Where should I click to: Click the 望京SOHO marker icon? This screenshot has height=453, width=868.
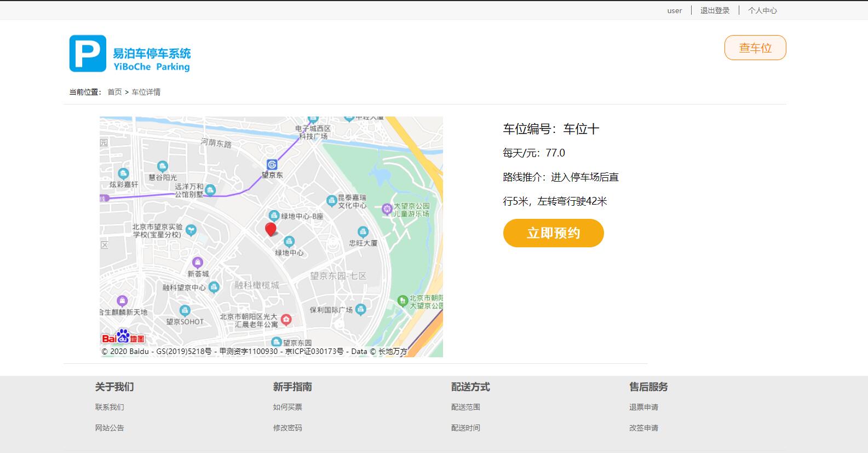click(185, 310)
